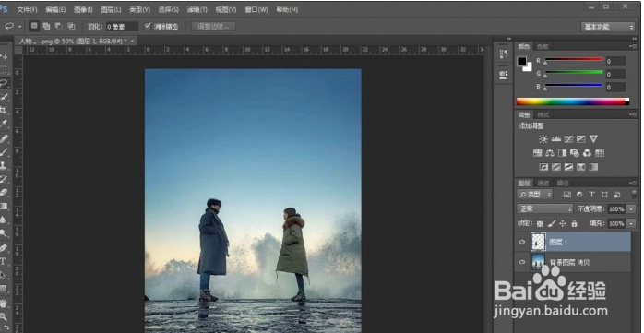This screenshot has width=644, height=333.
Task: Select the Spot Healing Brush tool
Action: tap(4, 138)
